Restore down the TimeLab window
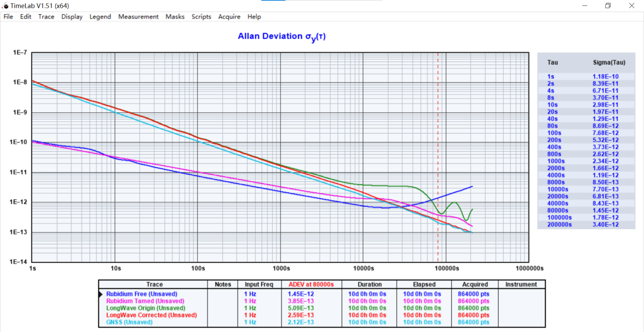644x332 pixels. tap(607, 5)
